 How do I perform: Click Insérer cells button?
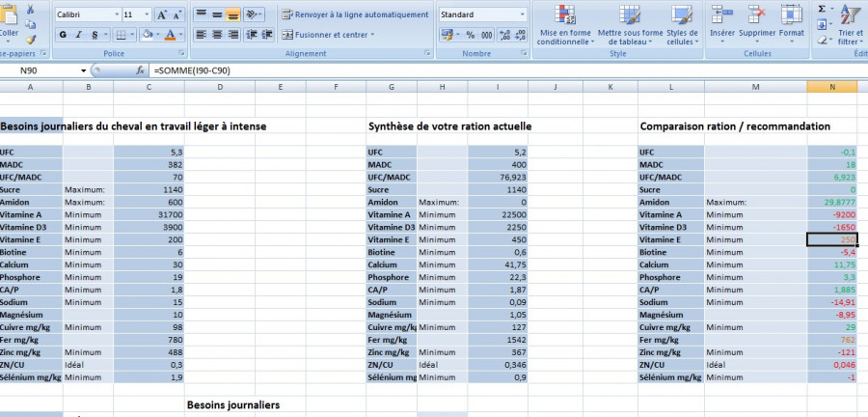pyautogui.click(x=721, y=25)
